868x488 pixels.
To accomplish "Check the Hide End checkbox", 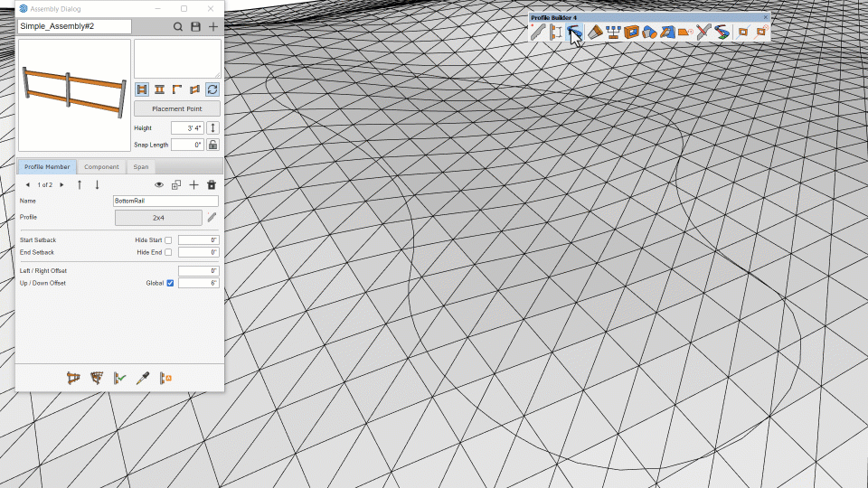I will 168,252.
